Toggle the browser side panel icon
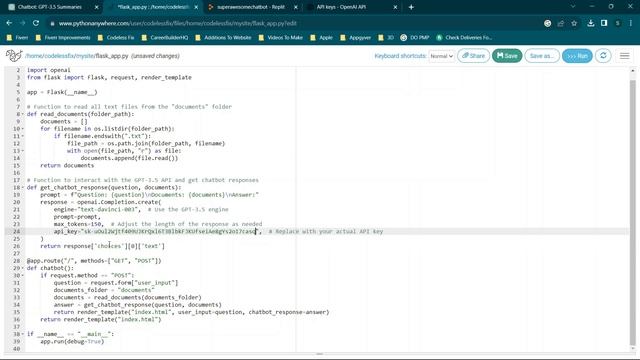The width and height of the screenshot is (640, 360). pyautogui.click(x=604, y=23)
